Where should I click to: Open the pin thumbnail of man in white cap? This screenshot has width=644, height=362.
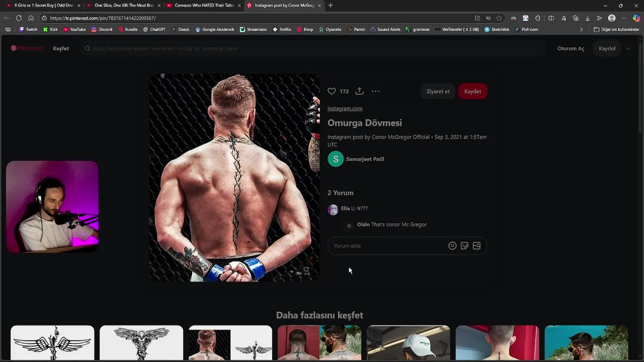tap(408, 343)
